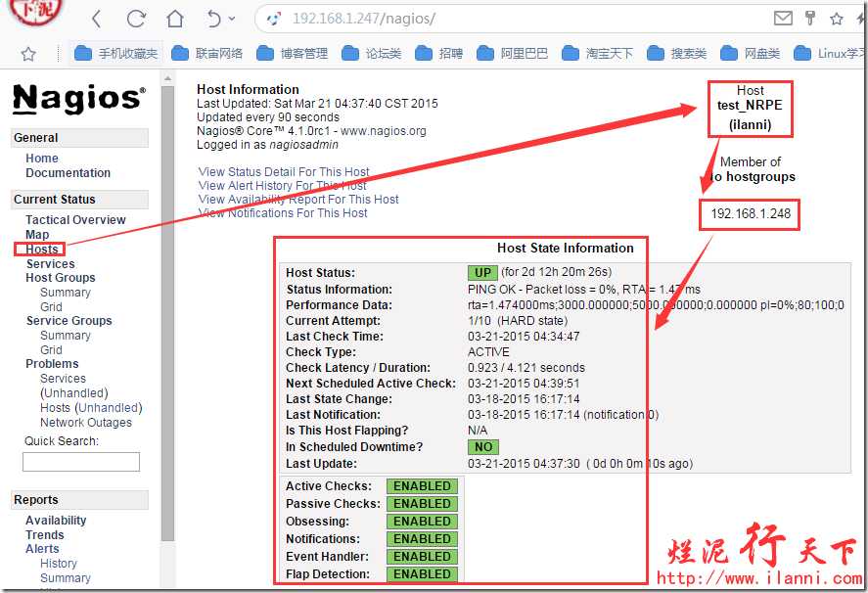Click the green UP host status

click(x=482, y=272)
